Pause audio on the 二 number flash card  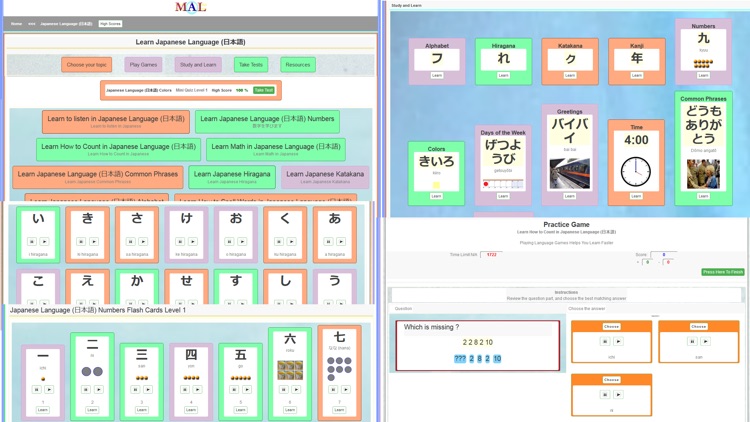coord(86,389)
